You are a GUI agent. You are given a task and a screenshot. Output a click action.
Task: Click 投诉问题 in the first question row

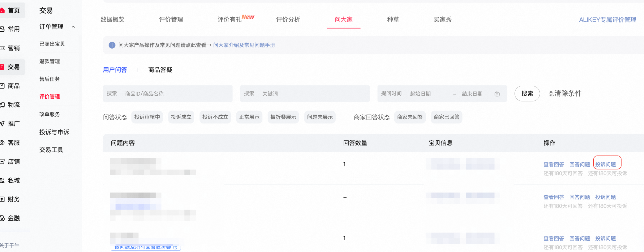point(605,164)
